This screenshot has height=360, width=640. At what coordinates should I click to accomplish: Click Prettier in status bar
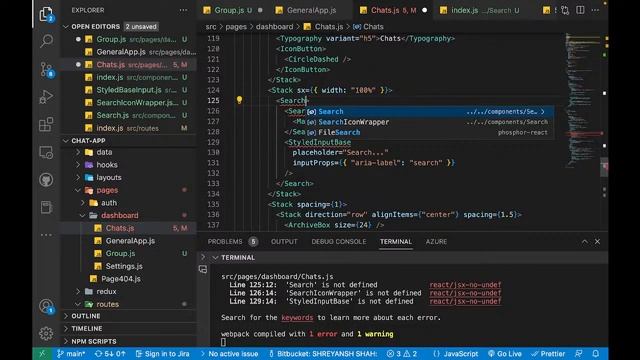pyautogui.click(x=548, y=354)
